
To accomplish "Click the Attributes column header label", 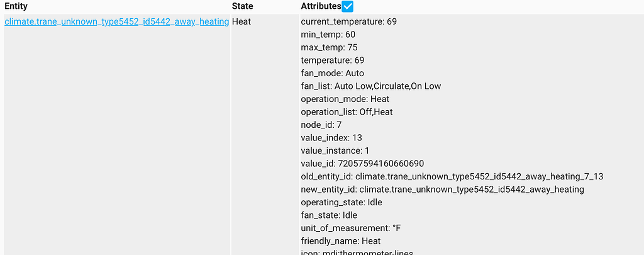I will (x=320, y=6).
